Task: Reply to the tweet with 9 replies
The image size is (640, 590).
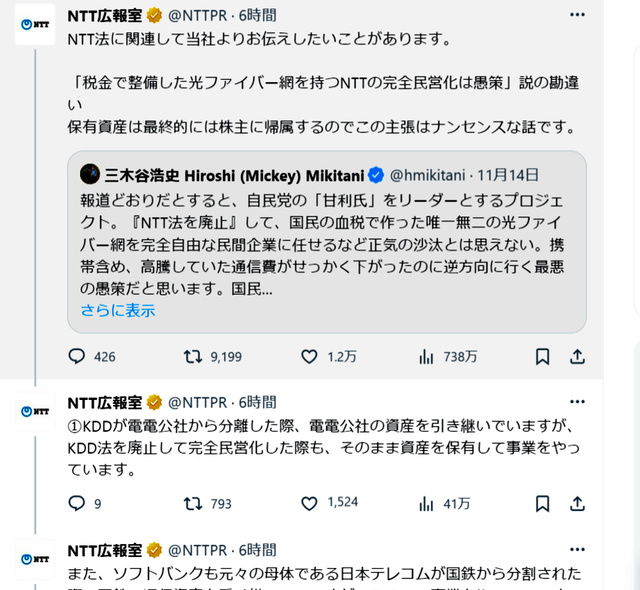Action: [x=77, y=503]
